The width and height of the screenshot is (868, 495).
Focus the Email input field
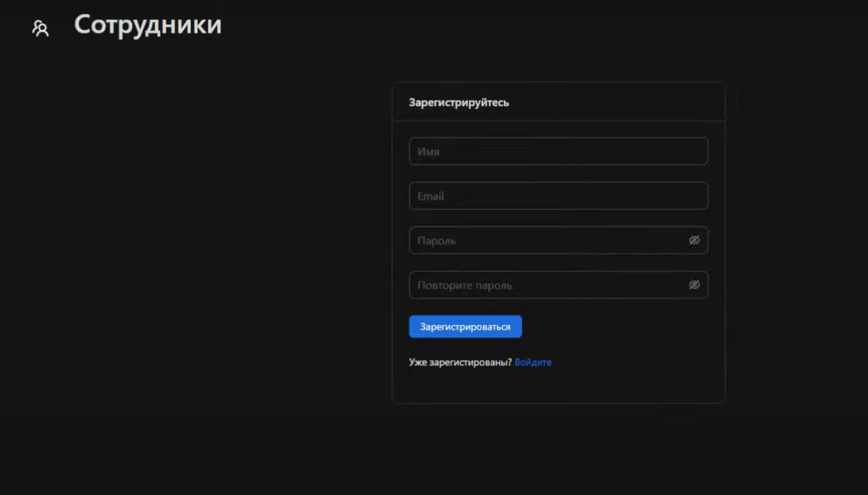558,196
